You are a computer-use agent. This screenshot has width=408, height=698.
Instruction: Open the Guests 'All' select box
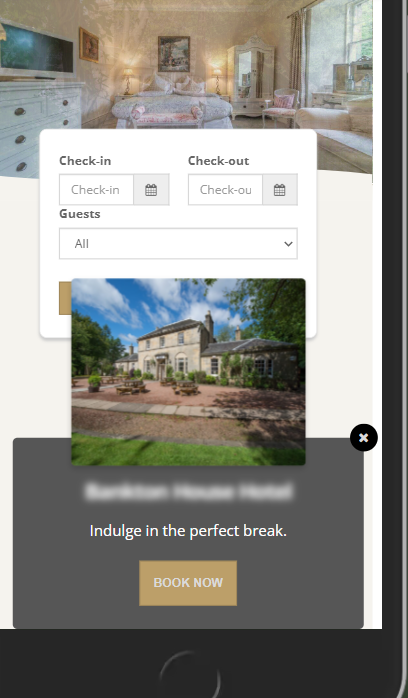click(x=178, y=243)
